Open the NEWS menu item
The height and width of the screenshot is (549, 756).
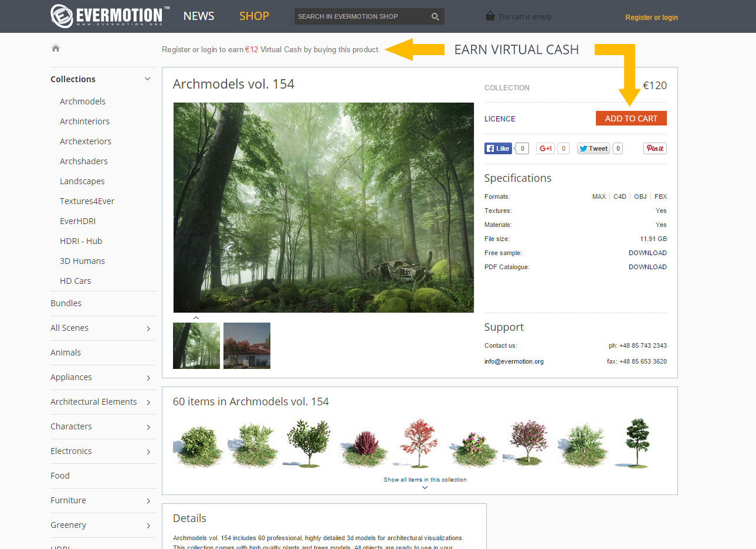tap(199, 16)
